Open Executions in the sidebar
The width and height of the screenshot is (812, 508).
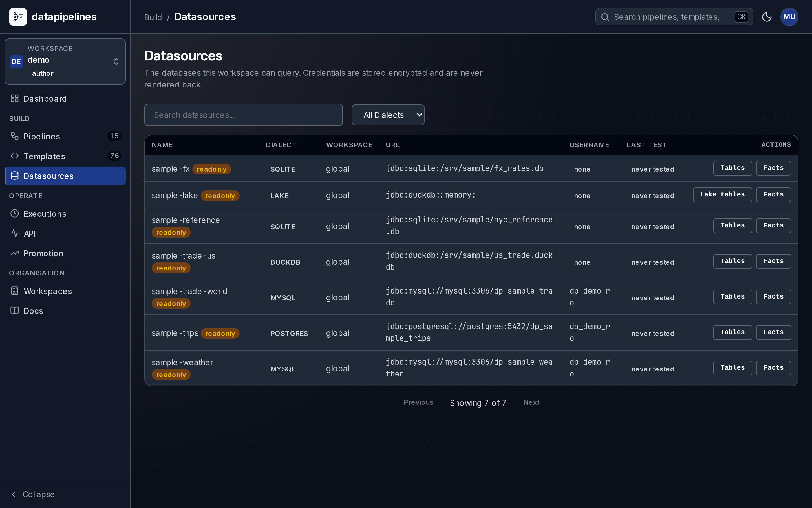(65, 214)
